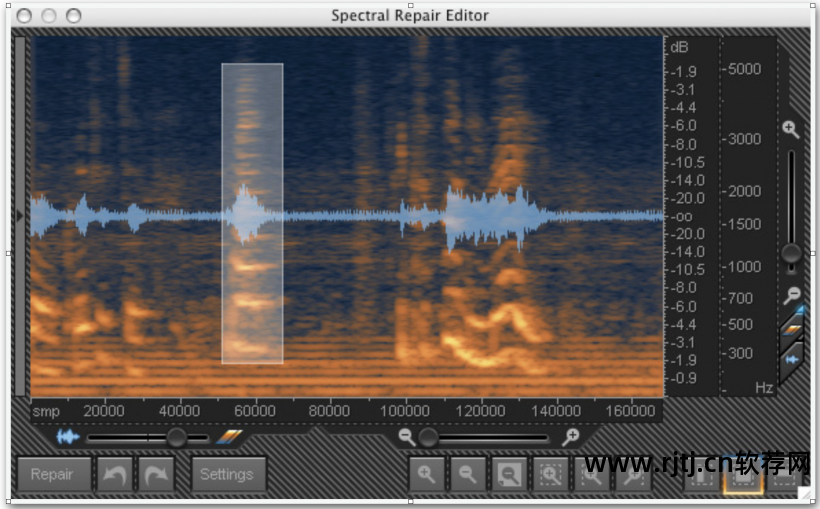Click the 160000 mark on the time ruler
This screenshot has height=509, width=820.
[631, 411]
